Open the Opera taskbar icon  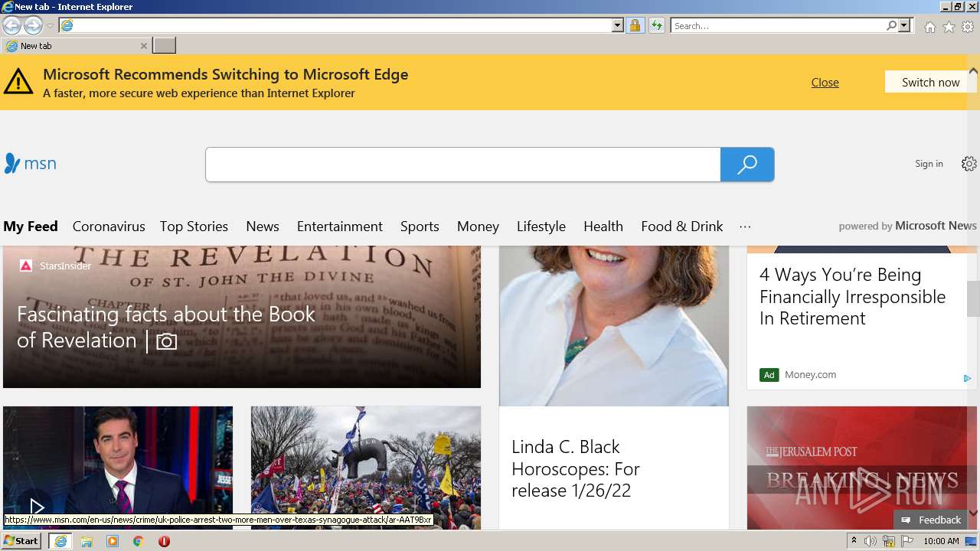(x=164, y=541)
